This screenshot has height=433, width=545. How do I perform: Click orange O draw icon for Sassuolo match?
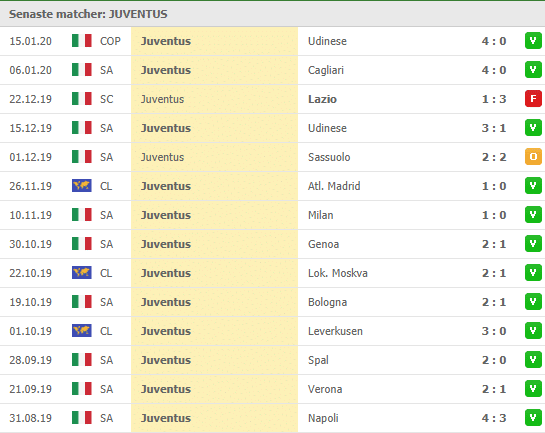tap(533, 157)
